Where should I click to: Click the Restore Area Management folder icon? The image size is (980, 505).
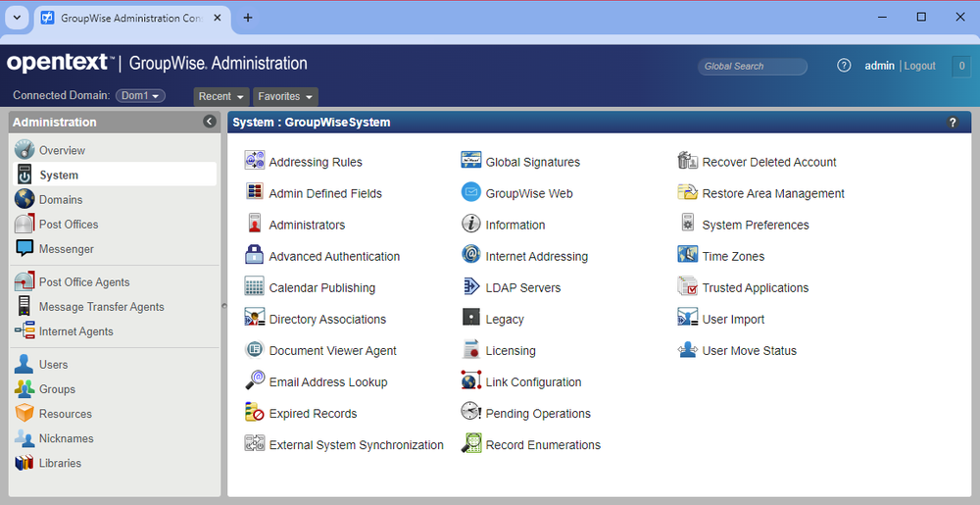(x=688, y=192)
